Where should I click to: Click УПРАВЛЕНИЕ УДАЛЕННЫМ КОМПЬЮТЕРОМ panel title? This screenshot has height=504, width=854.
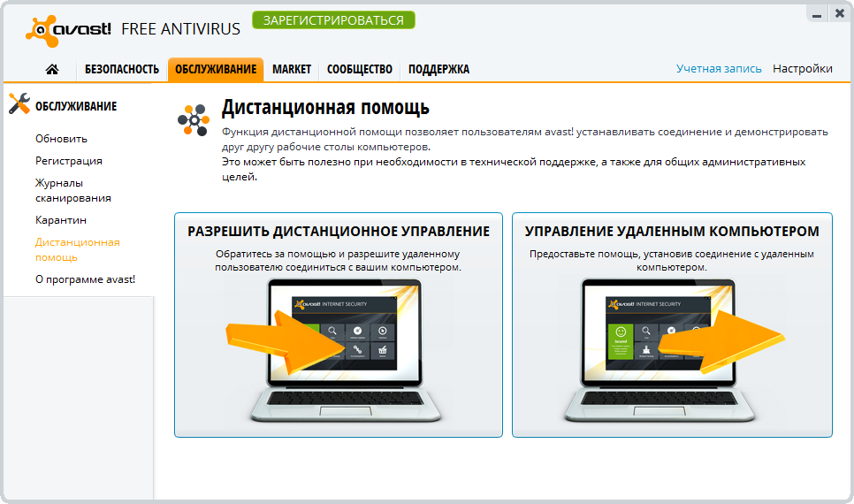tap(672, 232)
